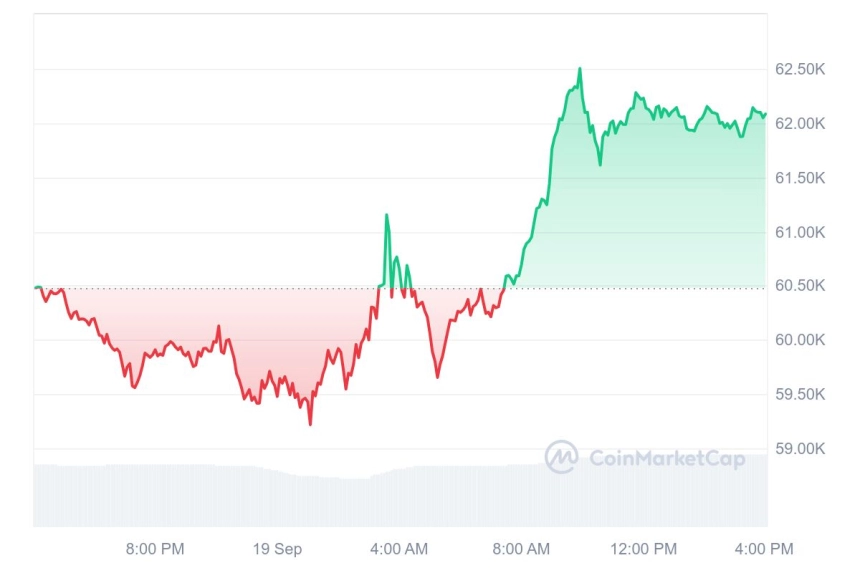The image size is (860, 573).
Task: Click the gray volume bars area at the bottom
Action: pos(400,495)
